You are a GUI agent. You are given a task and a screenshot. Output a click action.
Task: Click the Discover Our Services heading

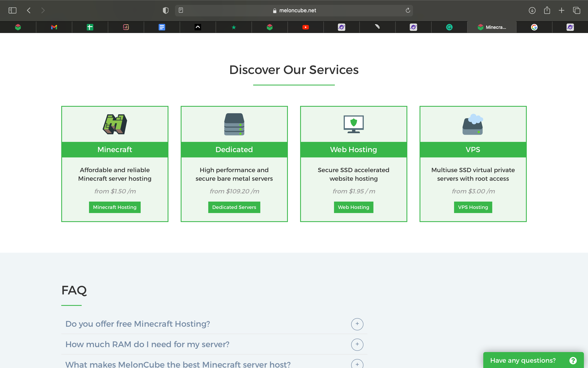click(294, 70)
